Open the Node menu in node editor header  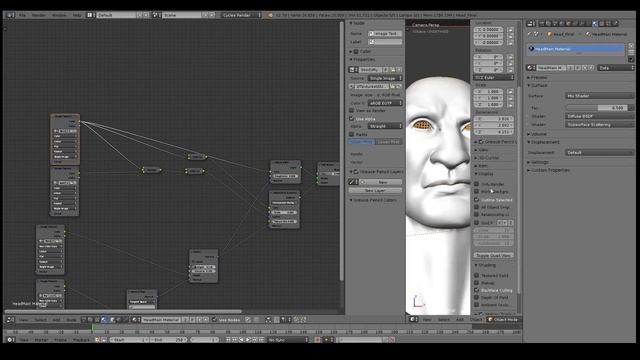tap(71, 320)
